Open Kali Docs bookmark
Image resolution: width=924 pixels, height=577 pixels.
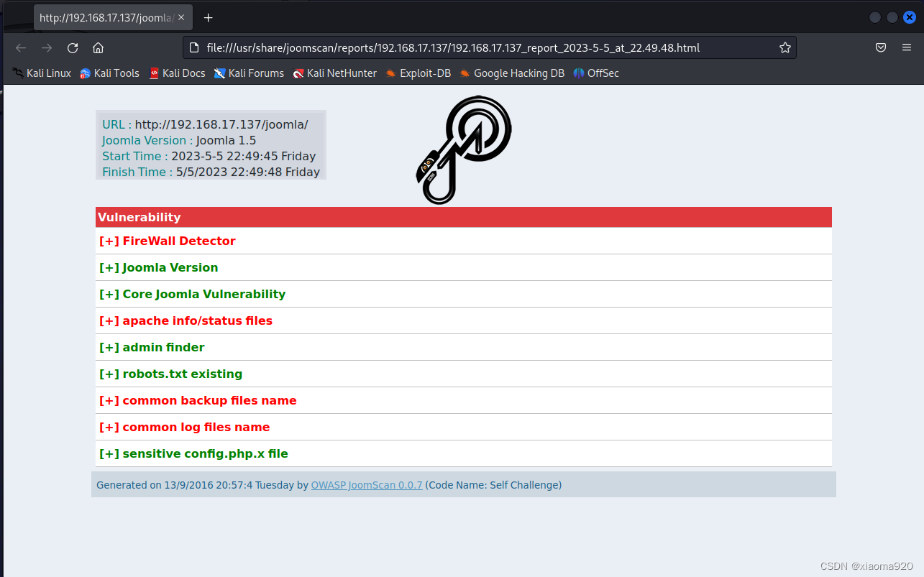(177, 73)
